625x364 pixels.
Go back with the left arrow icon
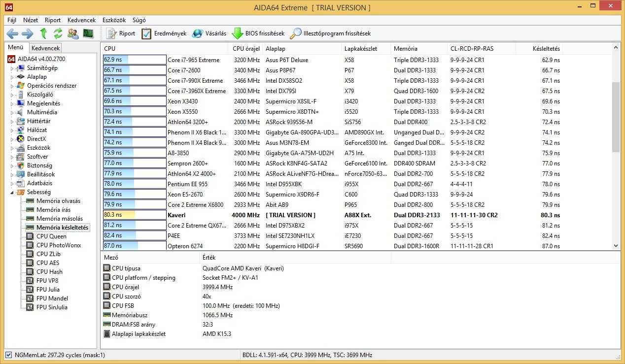(x=12, y=33)
